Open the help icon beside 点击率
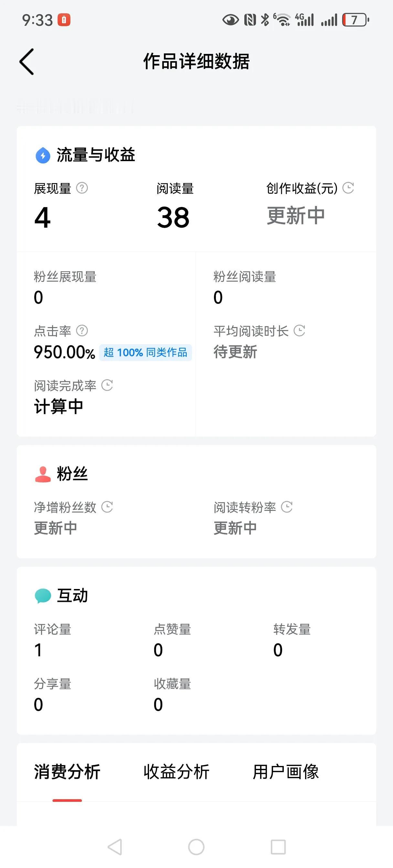Screen dimensions: 393x868 coord(82,331)
